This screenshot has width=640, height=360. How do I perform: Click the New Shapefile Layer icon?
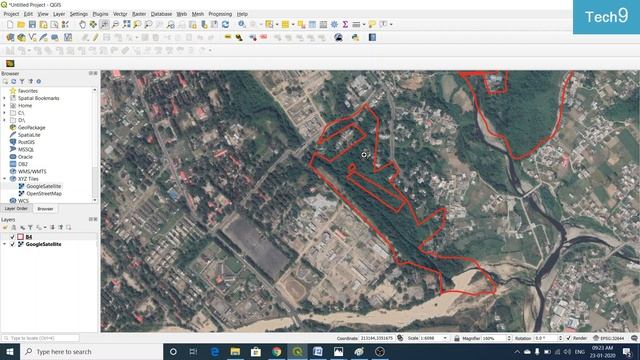32,38
